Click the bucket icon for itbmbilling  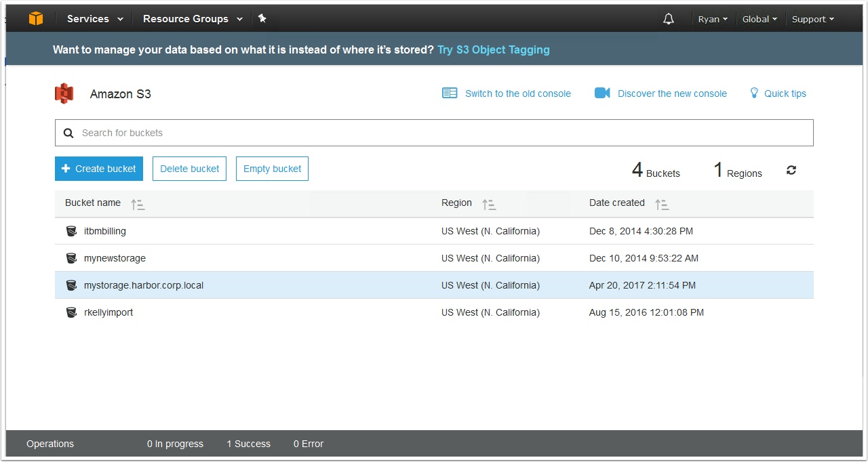click(71, 231)
